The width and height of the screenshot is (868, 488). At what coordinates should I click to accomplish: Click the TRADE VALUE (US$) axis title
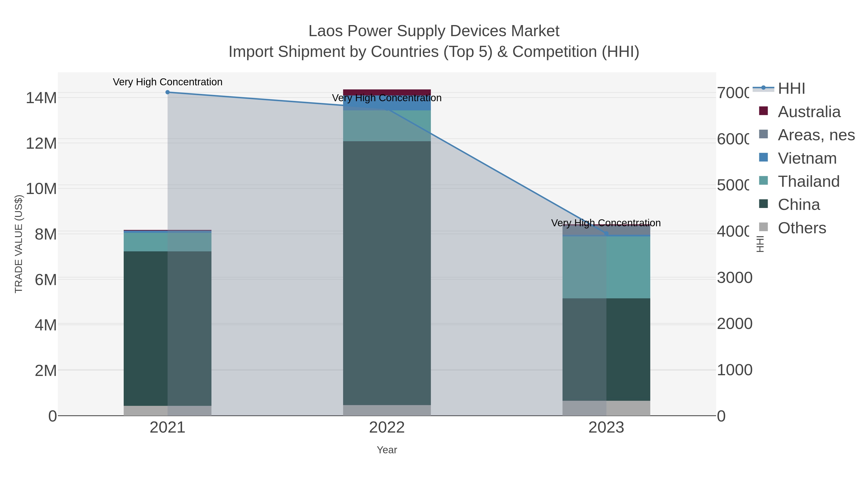19,244
